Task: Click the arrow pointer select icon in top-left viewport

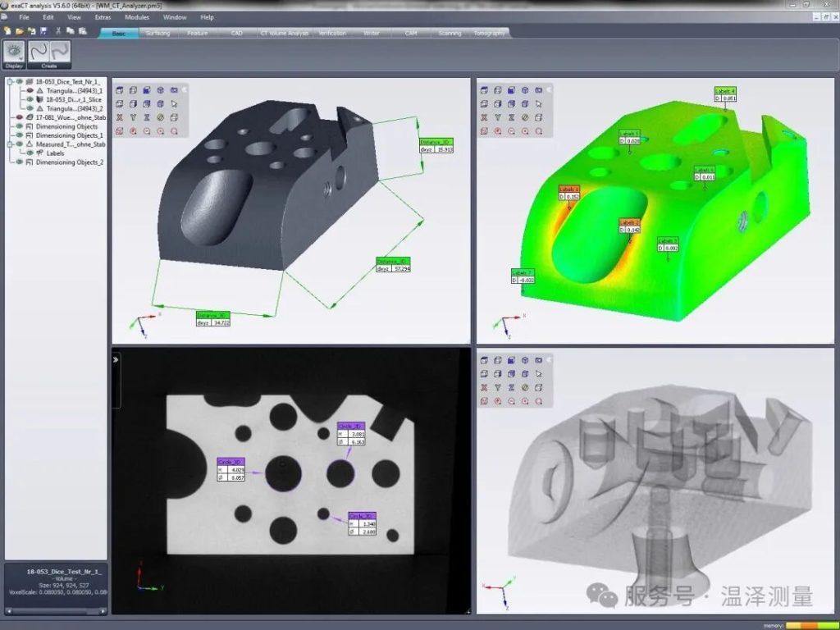Action: pyautogui.click(x=175, y=103)
